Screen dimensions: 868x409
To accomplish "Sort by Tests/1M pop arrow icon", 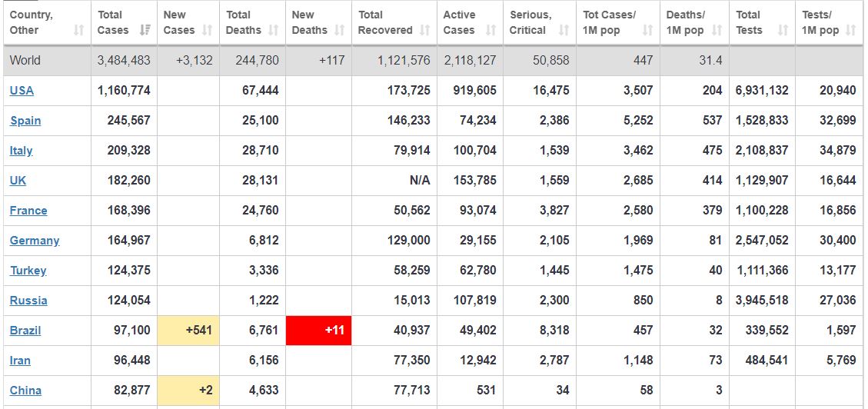I will point(850,31).
